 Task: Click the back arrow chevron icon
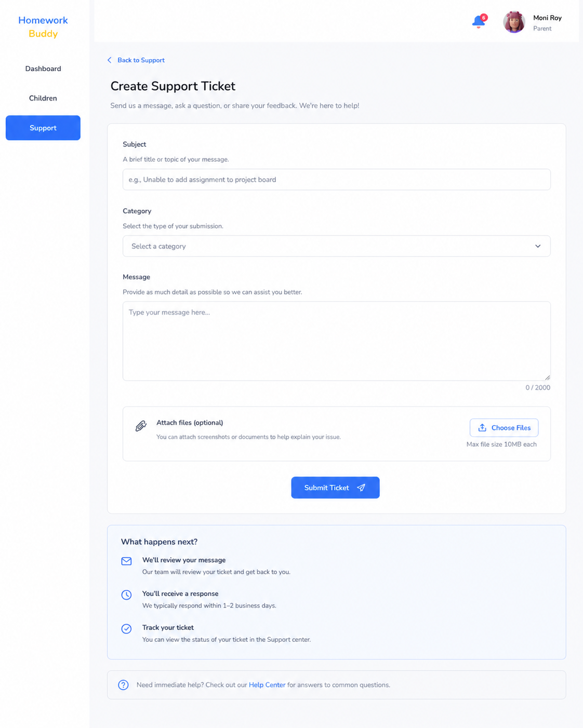[x=109, y=60]
